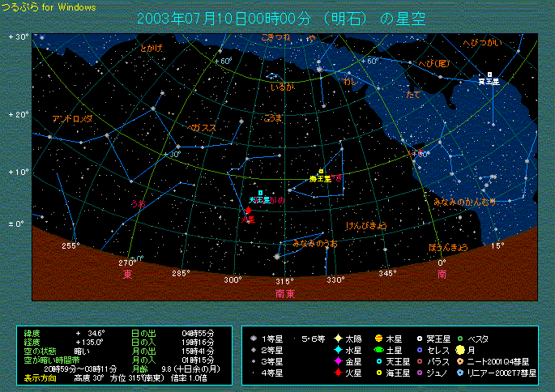Click the red Mars marker on the chart
Screen dimensions: 555x392
(x=248, y=210)
